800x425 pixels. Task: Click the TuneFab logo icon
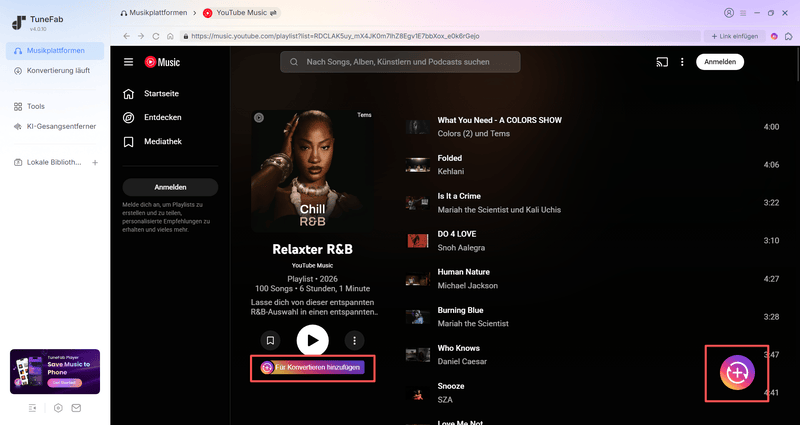(19, 22)
